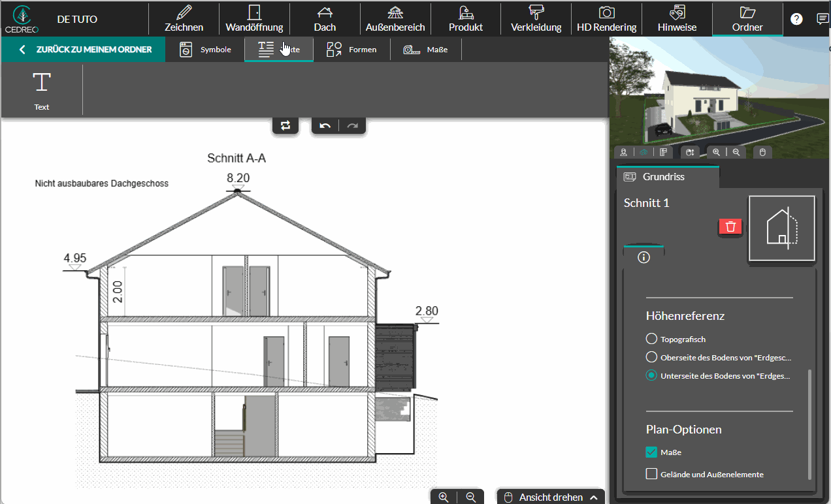Screen dimensions: 831x504
Task: Select the Topografisch height reference
Action: pyautogui.click(x=651, y=339)
